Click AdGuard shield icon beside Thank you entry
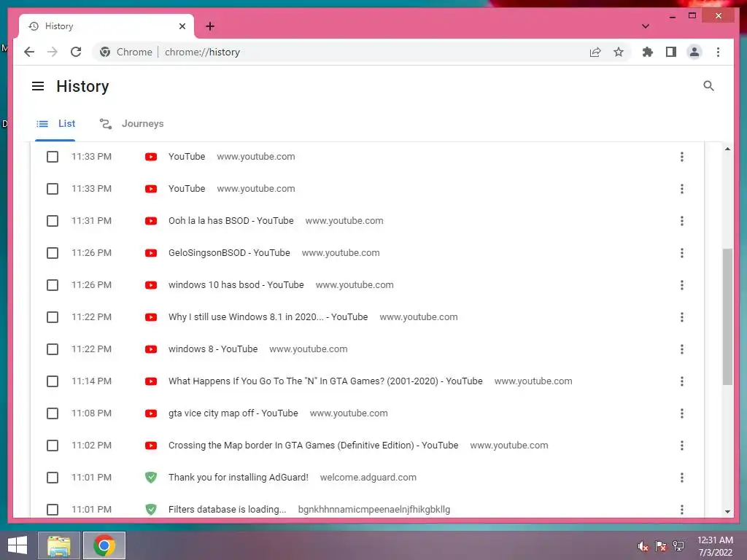 click(x=151, y=477)
